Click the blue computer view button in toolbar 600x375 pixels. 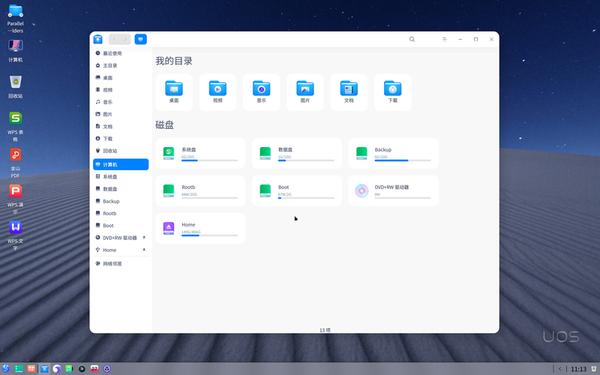140,39
